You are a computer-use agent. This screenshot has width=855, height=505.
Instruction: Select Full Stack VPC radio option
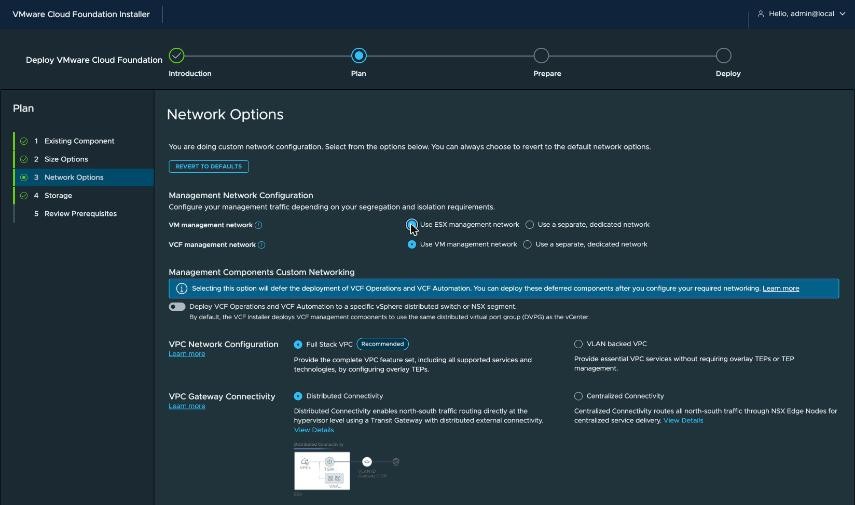click(298, 344)
